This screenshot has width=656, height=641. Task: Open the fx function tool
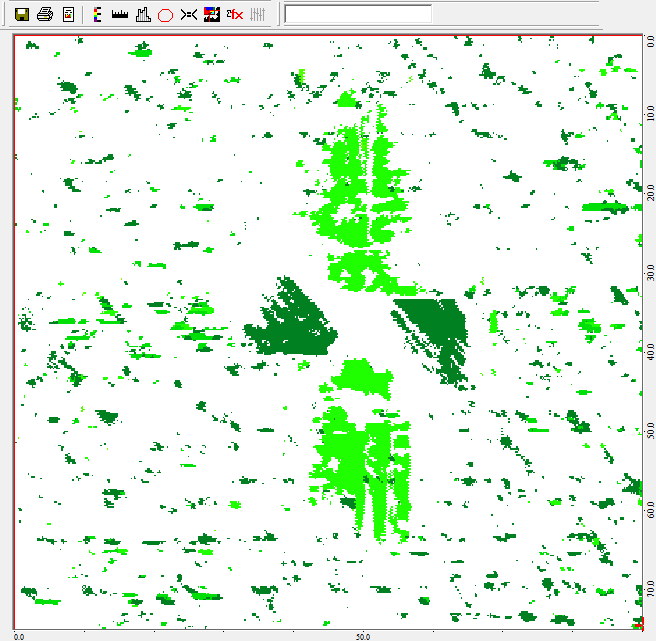tap(234, 15)
